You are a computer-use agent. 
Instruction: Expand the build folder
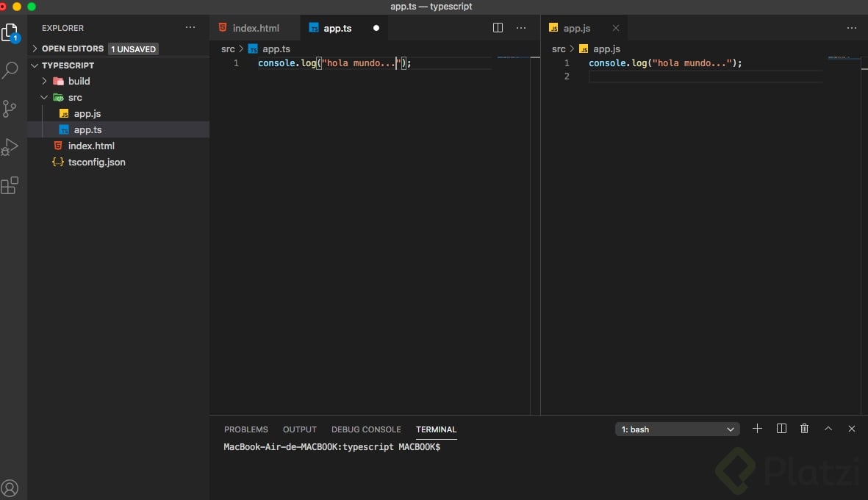[x=79, y=81]
